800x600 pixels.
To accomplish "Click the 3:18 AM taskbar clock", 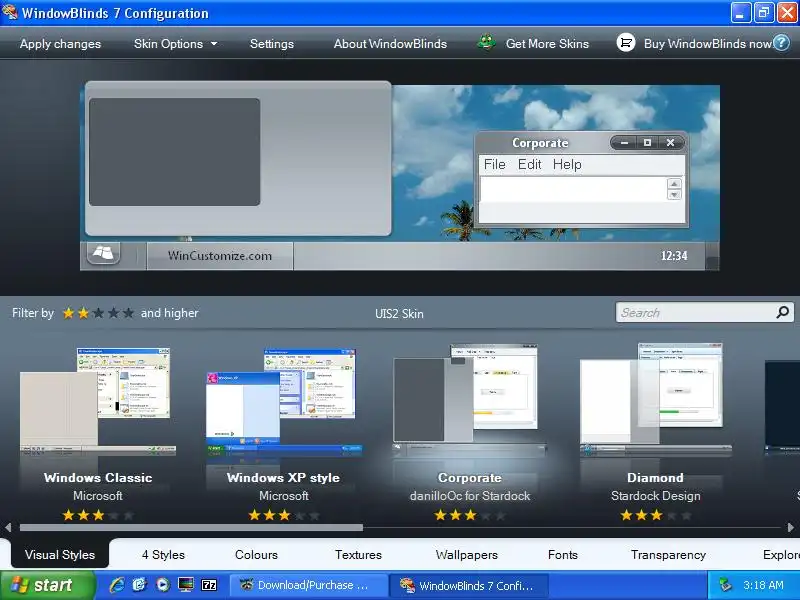I will [x=763, y=585].
